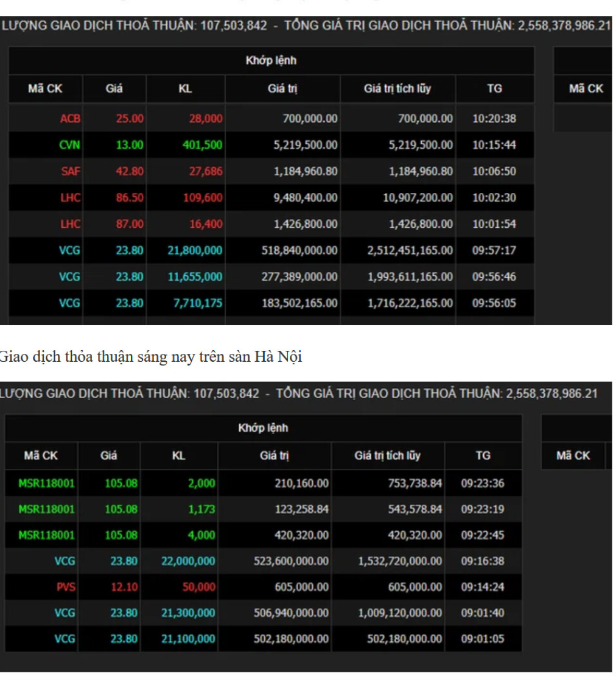Click the Khớp lệnh header in top table
Image resolution: width=616 pixels, height=676 pixels.
tap(271, 60)
